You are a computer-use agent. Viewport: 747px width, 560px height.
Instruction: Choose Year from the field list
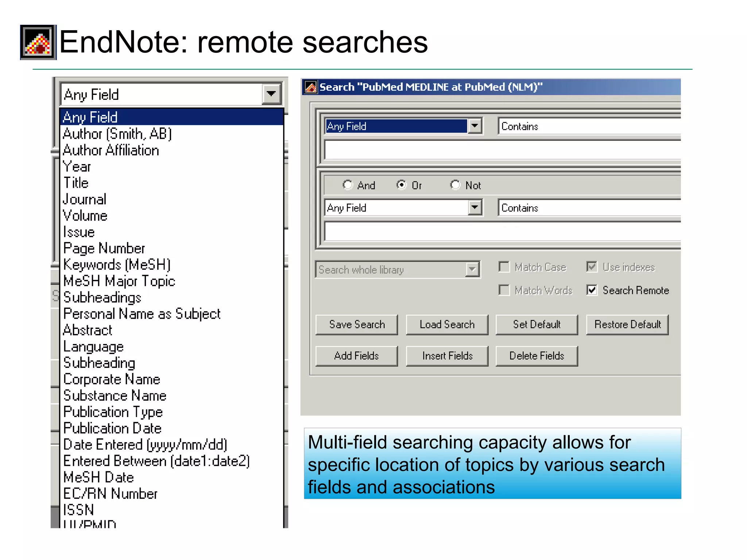tap(171, 166)
